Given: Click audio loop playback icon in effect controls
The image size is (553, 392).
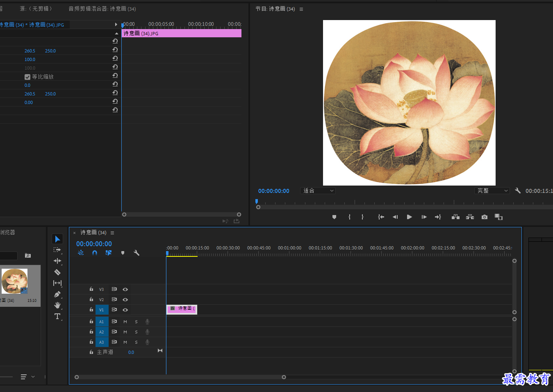Looking at the screenshot, I should click(x=225, y=221).
